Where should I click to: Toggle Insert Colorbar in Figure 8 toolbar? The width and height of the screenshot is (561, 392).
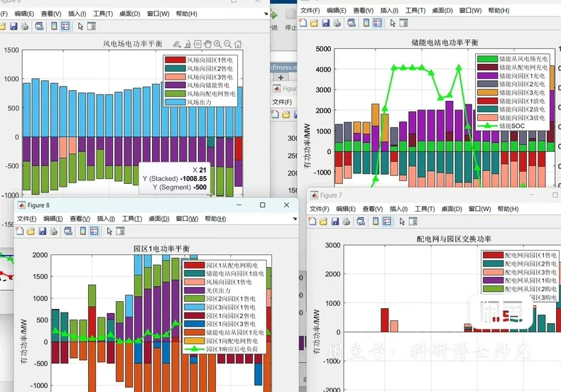tap(83, 231)
